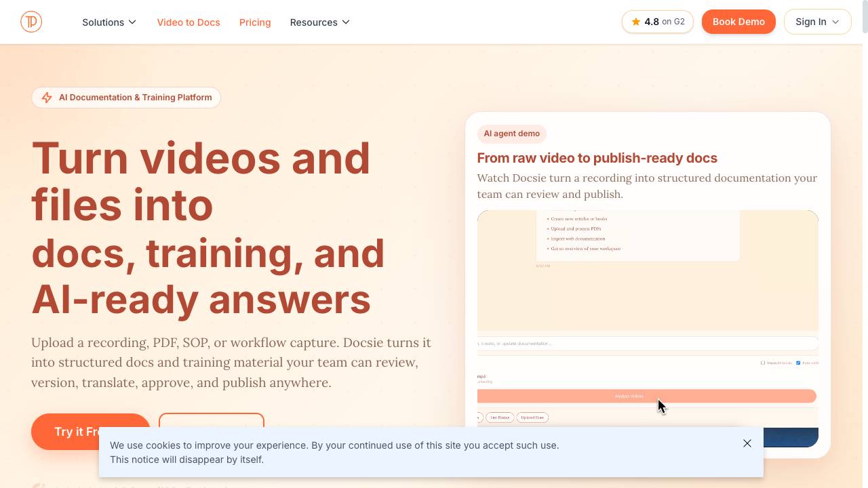Click 'Watch Docsie turn a recording' description
Viewport: 868px width, 488px height.
pos(647,186)
